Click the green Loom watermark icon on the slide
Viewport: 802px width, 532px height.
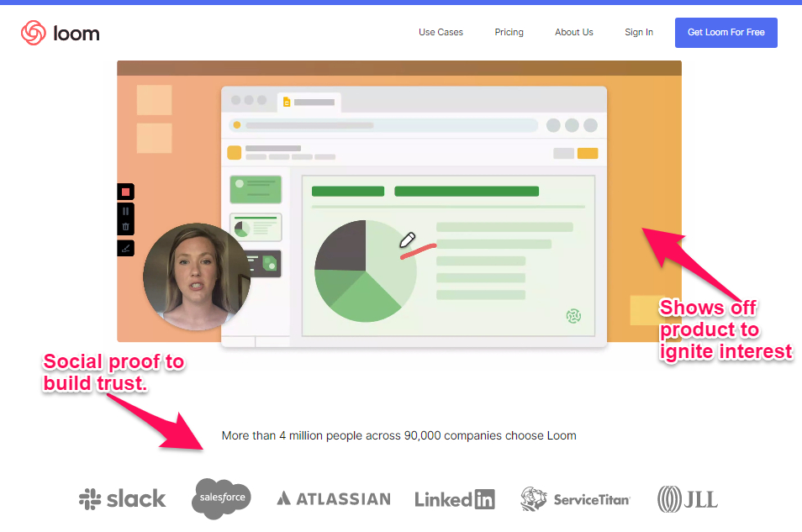573,316
